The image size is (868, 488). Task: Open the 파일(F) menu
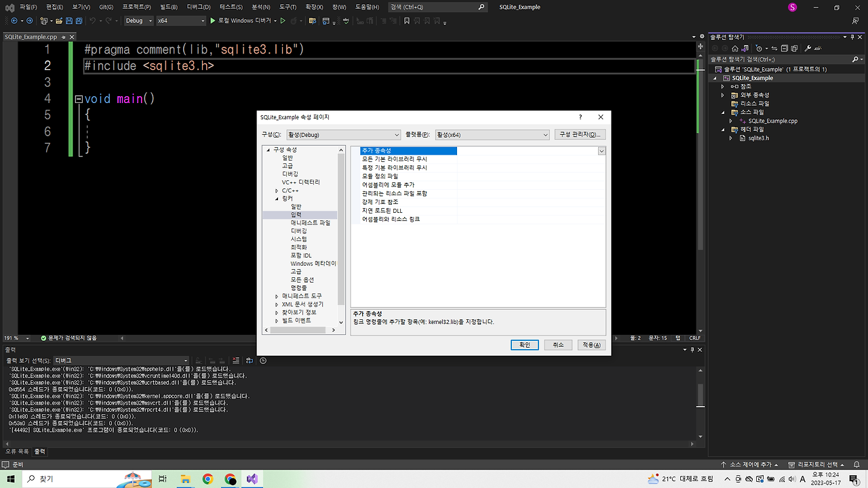[x=28, y=7]
